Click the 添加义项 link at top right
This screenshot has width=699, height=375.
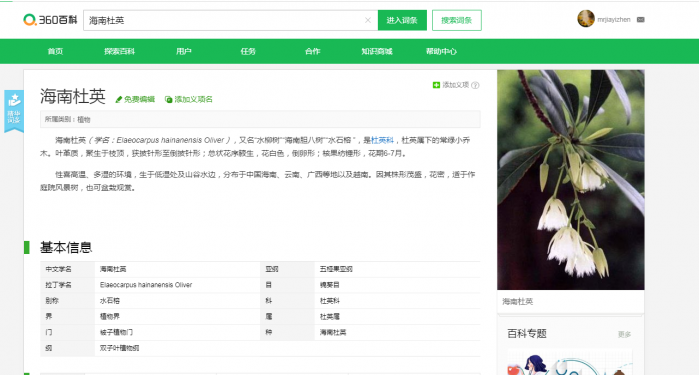click(x=456, y=85)
